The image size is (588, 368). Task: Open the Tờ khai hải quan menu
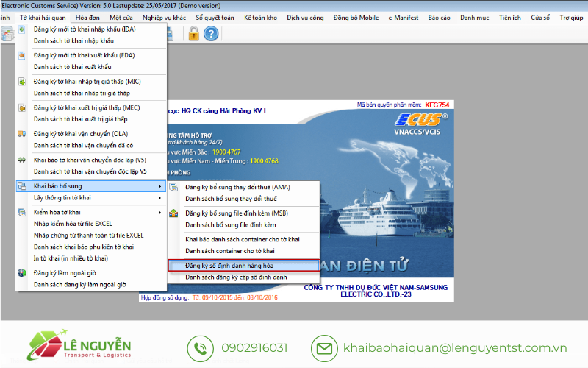pos(43,18)
